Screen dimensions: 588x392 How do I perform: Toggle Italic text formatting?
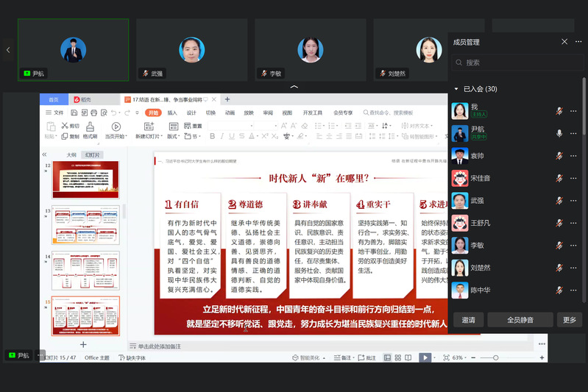tap(222, 136)
